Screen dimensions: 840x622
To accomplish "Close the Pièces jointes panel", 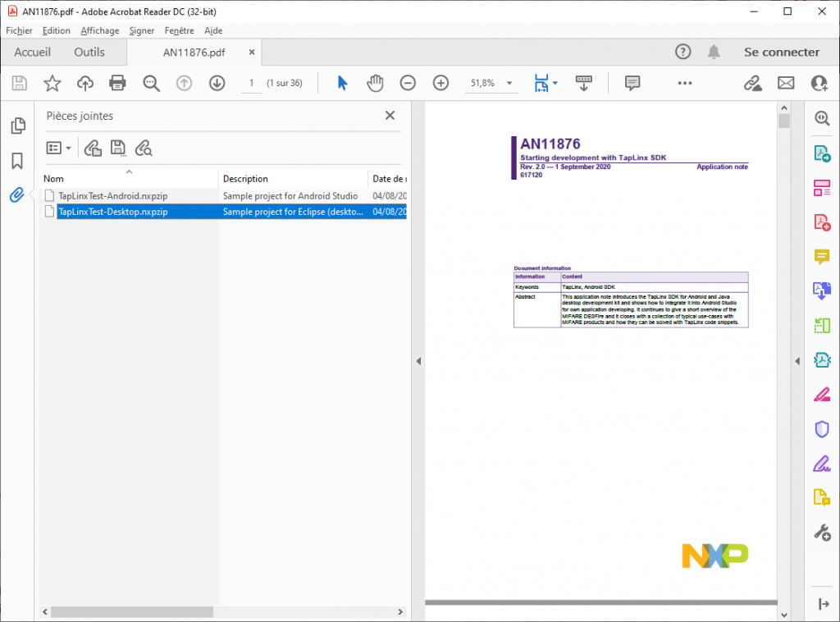I will (390, 115).
